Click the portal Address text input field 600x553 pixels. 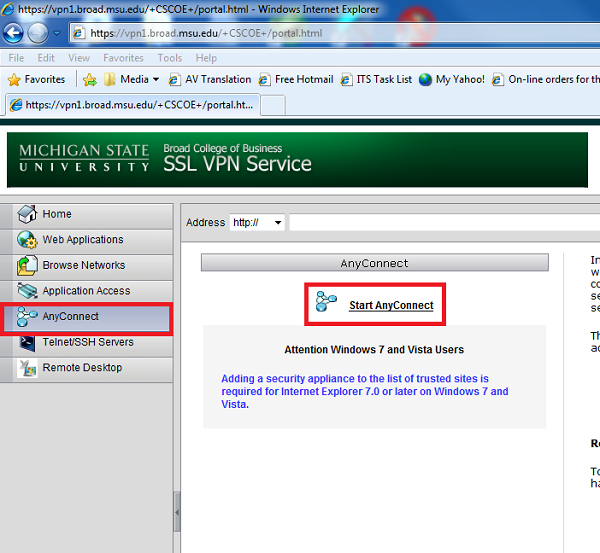445,222
